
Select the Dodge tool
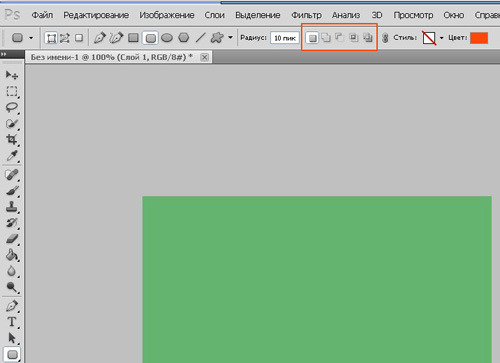[x=12, y=287]
